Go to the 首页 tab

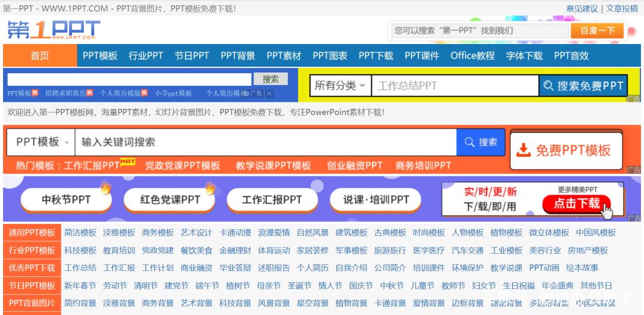(x=40, y=55)
